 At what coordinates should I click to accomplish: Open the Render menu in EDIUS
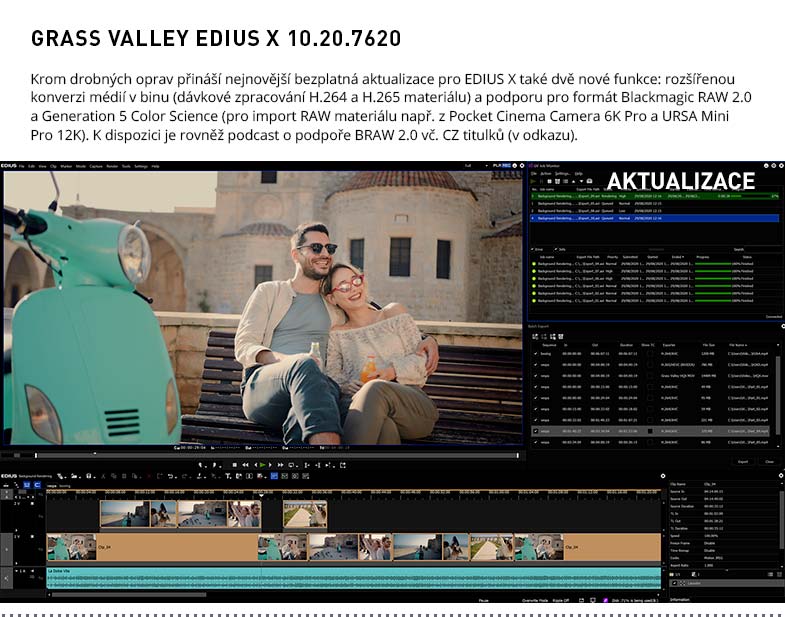click(112, 166)
